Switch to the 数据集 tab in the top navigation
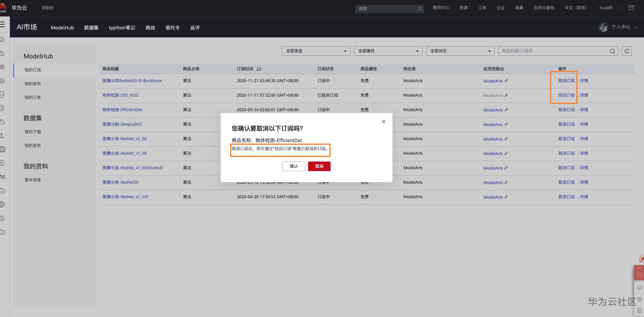This screenshot has height=317, width=644. [91, 27]
